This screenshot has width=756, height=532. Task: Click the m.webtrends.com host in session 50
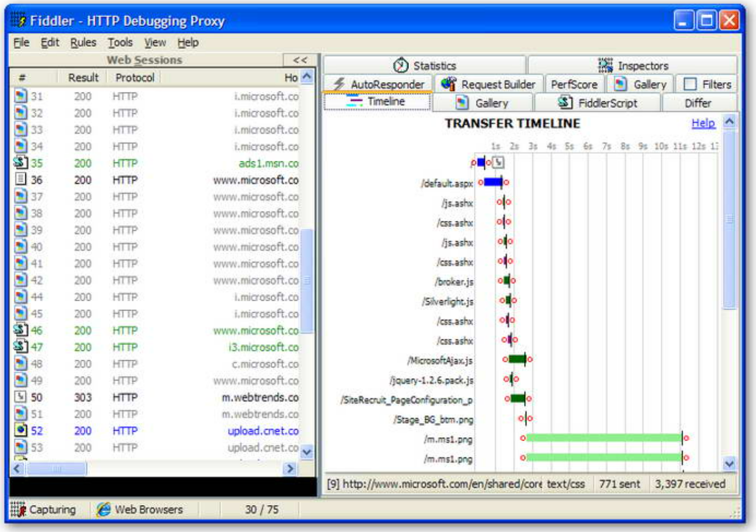(x=260, y=397)
